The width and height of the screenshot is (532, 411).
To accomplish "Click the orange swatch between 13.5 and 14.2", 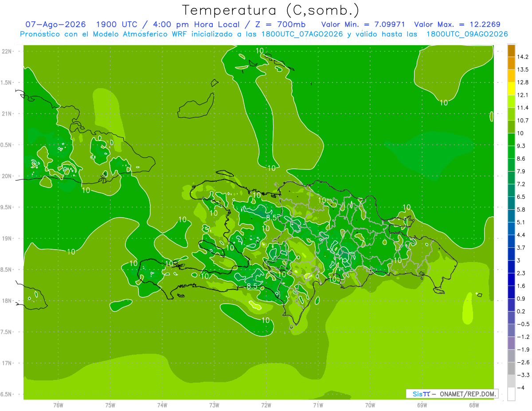I will click(511, 63).
